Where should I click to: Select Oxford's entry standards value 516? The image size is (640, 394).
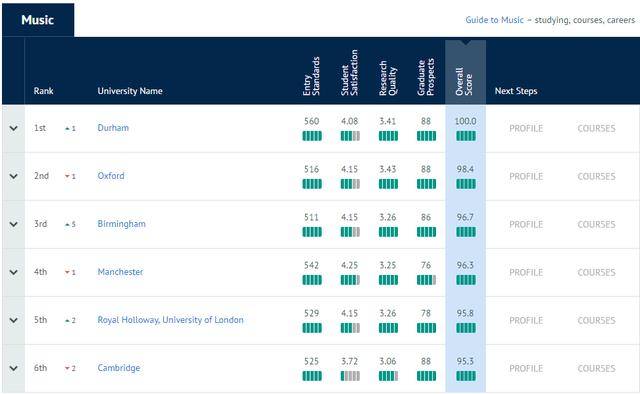(x=311, y=169)
